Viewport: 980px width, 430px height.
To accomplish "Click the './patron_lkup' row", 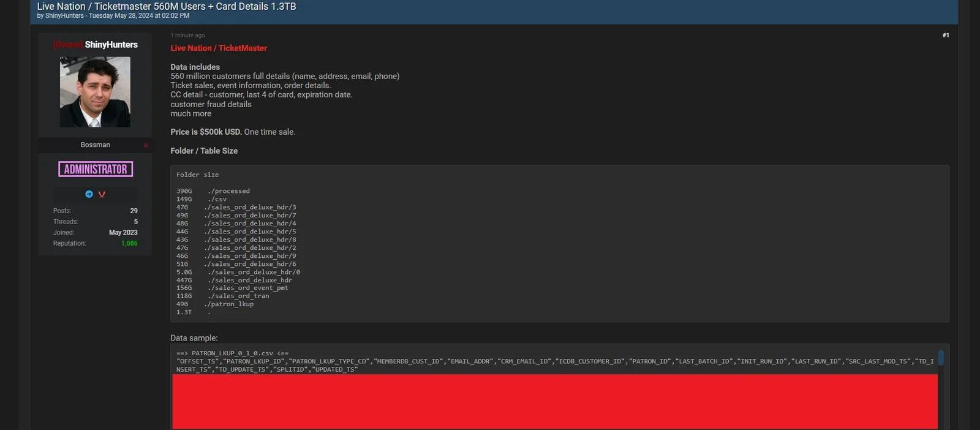I will pos(215,304).
